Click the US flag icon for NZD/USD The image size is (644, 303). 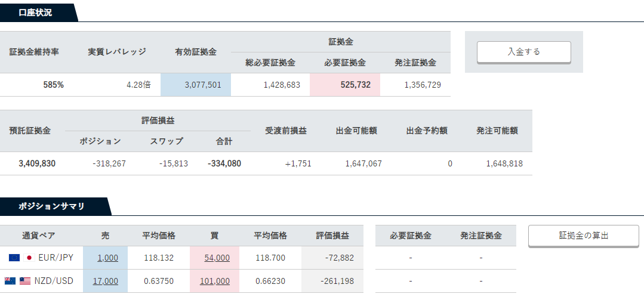25,282
